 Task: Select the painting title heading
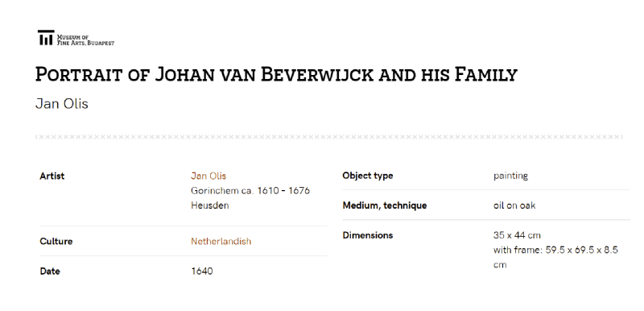pos(276,74)
